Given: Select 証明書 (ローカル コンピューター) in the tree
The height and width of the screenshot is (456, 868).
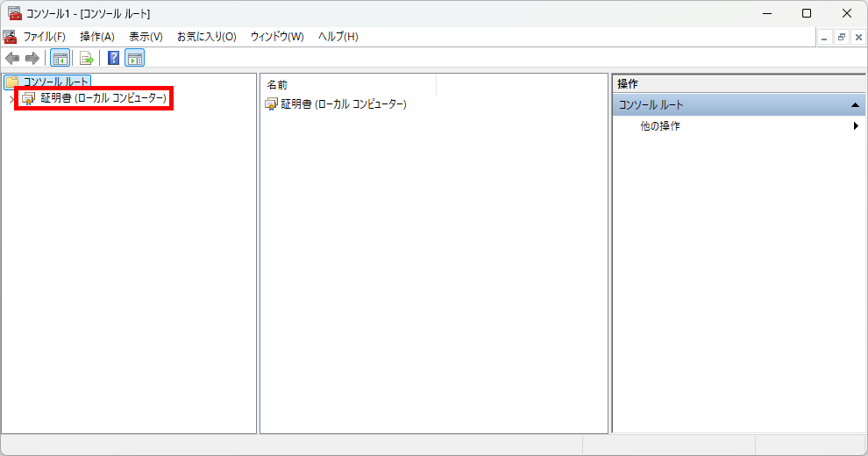Looking at the screenshot, I should click(x=103, y=98).
